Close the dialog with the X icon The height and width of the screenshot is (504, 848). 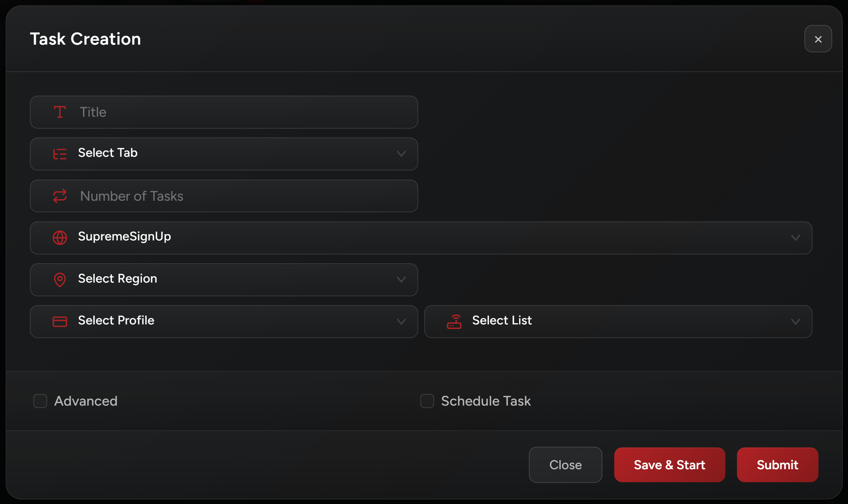818,39
